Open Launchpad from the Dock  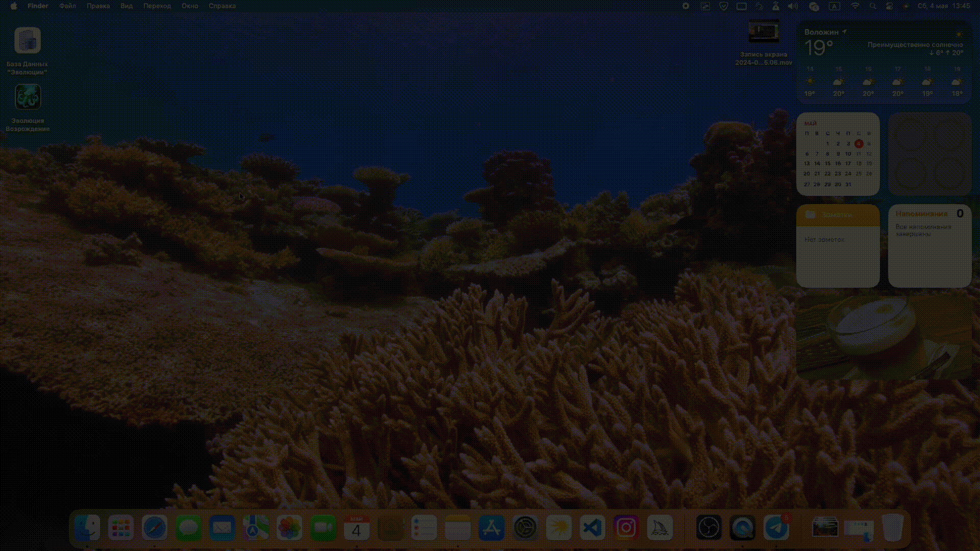click(121, 528)
